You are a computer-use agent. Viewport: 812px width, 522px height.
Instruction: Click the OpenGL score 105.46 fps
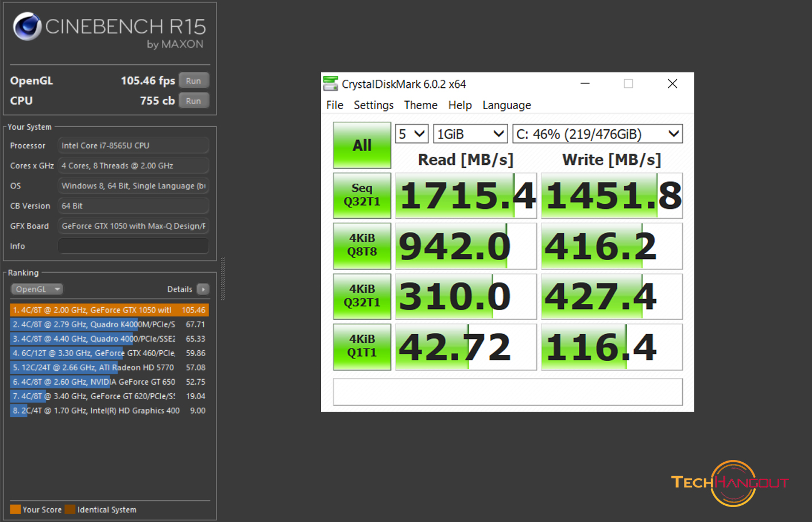[148, 81]
